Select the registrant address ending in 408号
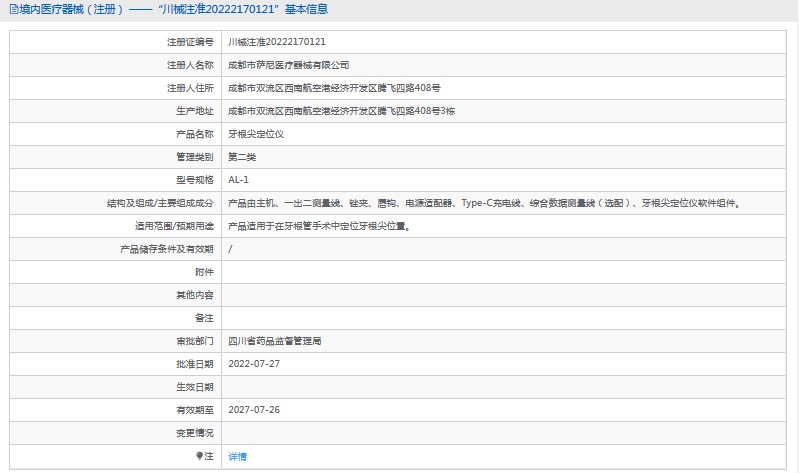 (x=334, y=88)
